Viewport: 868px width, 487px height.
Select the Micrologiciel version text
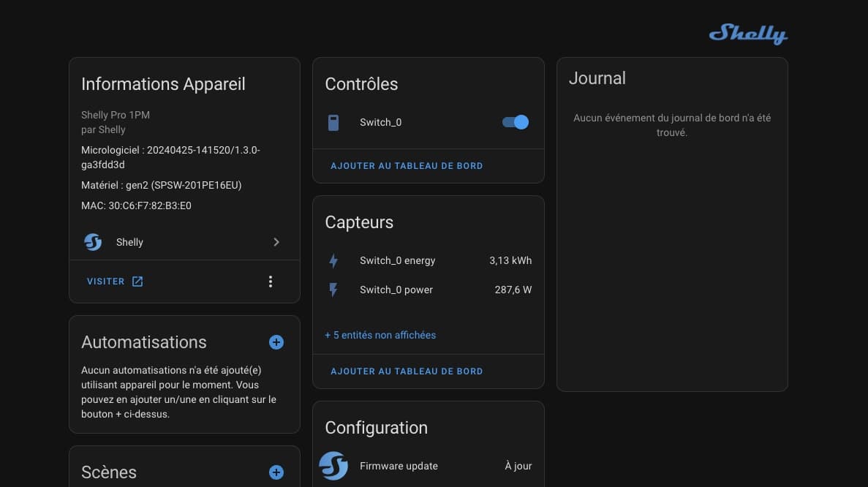point(170,157)
